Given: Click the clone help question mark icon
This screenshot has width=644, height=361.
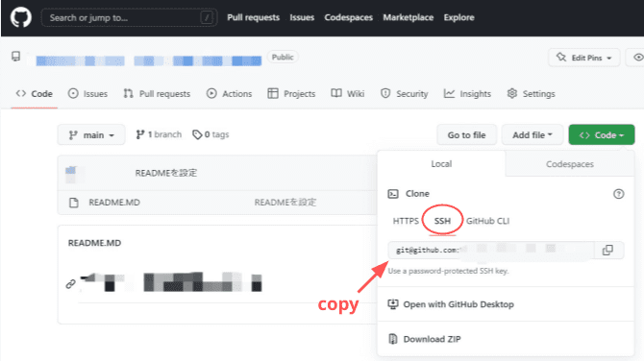Looking at the screenshot, I should (619, 194).
